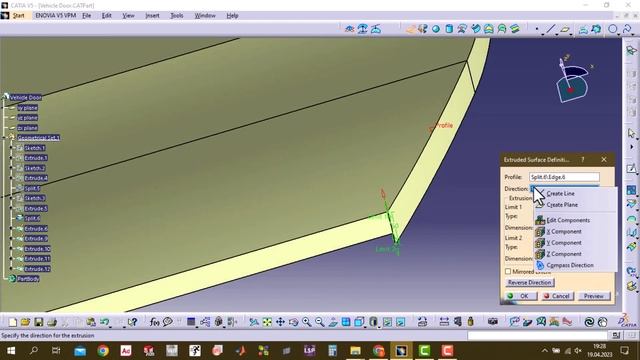Open the ENOVIA V5 VPM menu
Viewport: 640px width, 360px height.
click(56, 16)
